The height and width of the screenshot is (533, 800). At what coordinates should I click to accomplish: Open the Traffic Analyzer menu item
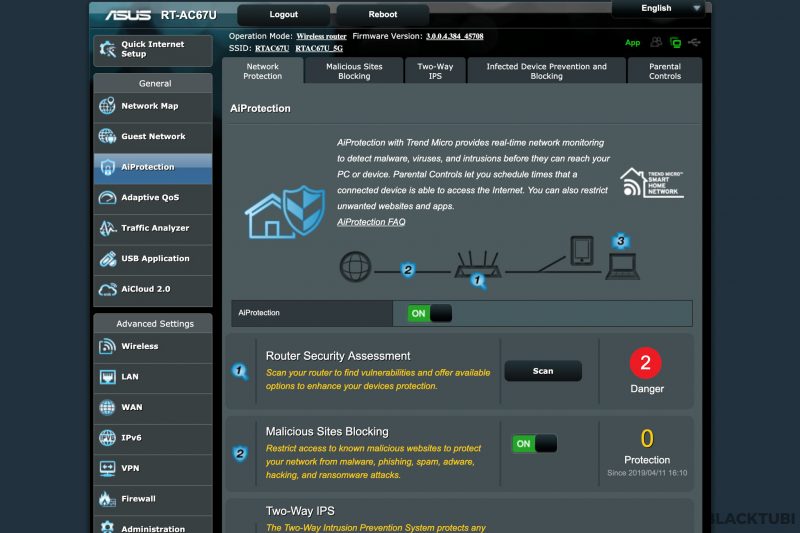point(153,228)
